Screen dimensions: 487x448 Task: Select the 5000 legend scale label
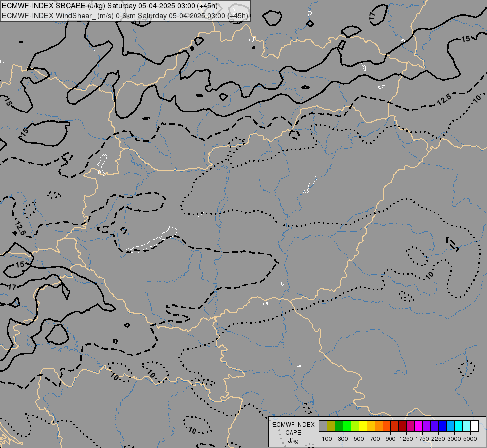click(x=470, y=439)
